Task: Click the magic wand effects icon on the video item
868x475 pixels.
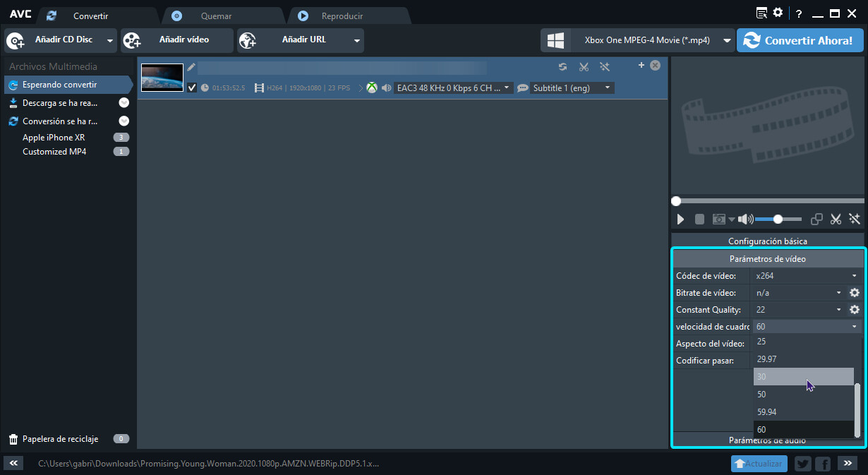Action: pyautogui.click(x=605, y=67)
